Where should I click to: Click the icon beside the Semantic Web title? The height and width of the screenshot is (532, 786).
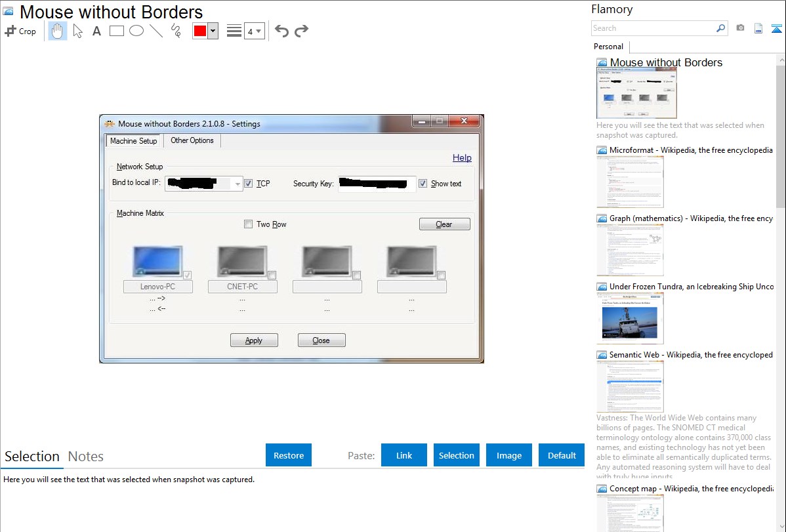[x=602, y=354]
